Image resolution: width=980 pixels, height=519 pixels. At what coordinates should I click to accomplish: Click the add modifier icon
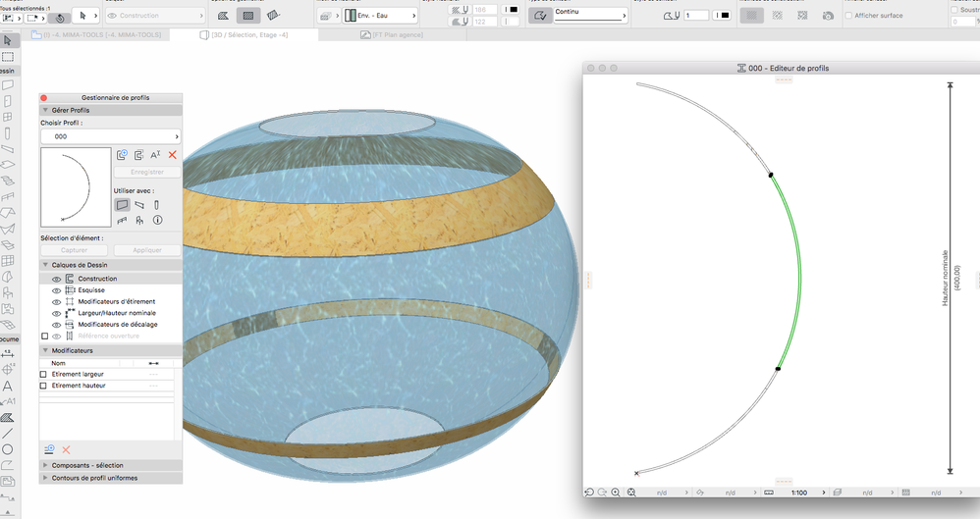(x=49, y=449)
